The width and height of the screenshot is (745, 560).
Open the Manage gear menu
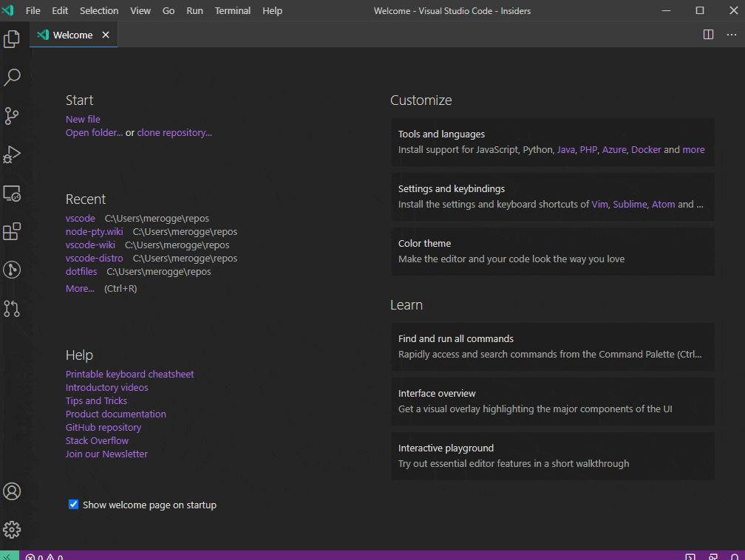(x=12, y=529)
